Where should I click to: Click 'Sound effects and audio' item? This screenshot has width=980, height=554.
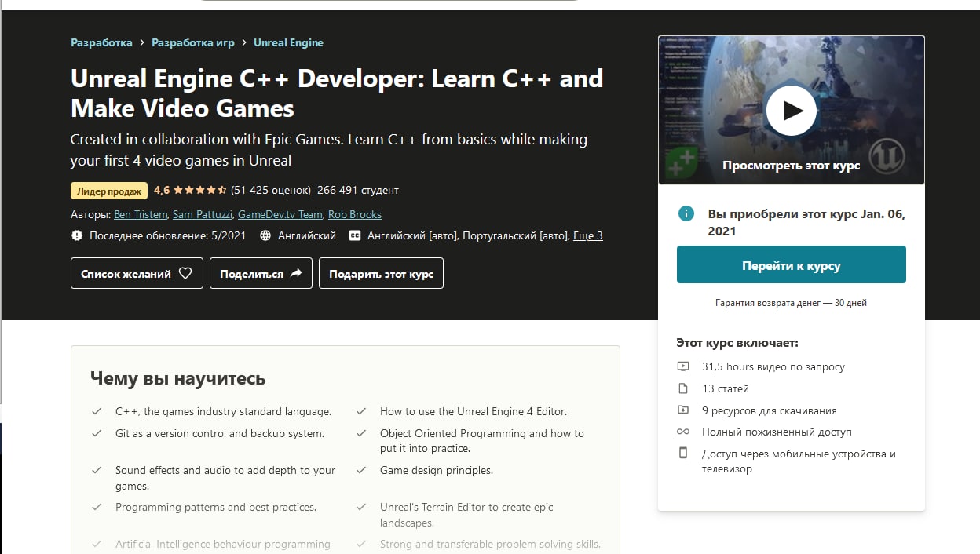[225, 478]
